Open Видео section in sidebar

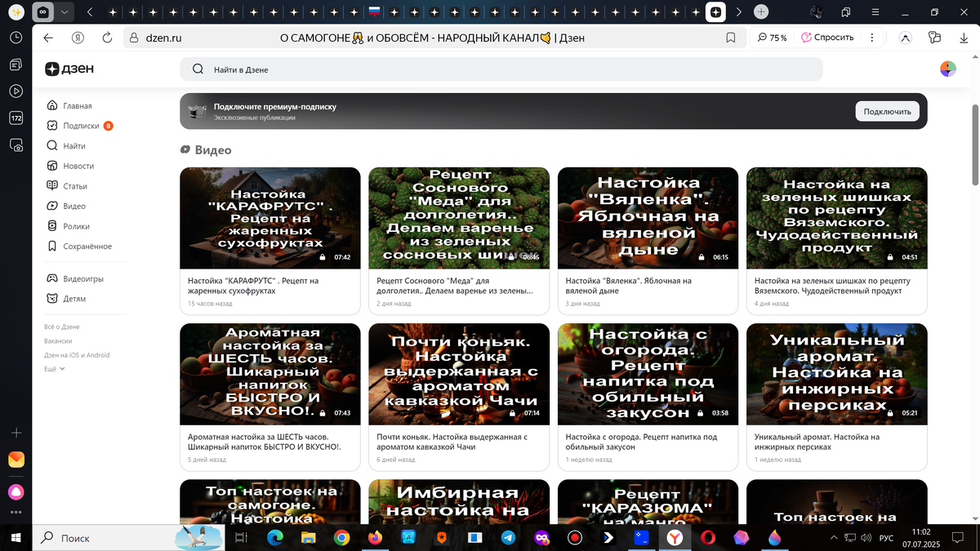point(66,207)
